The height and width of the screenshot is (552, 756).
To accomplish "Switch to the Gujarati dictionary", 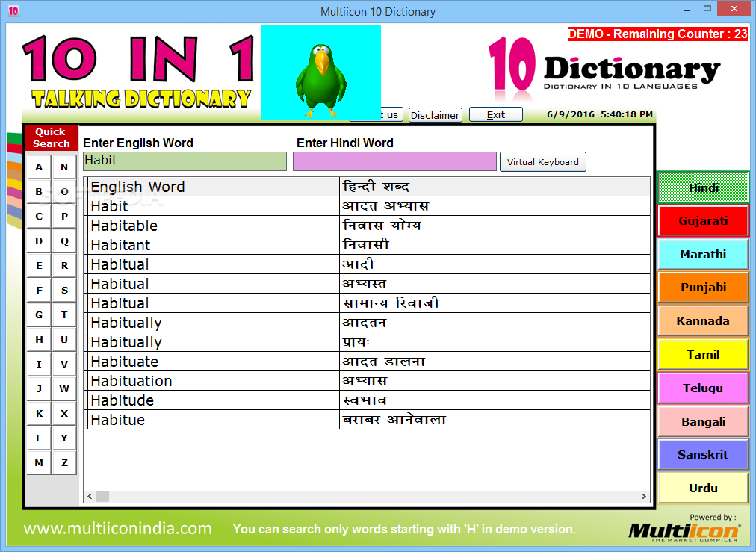I will 703,221.
